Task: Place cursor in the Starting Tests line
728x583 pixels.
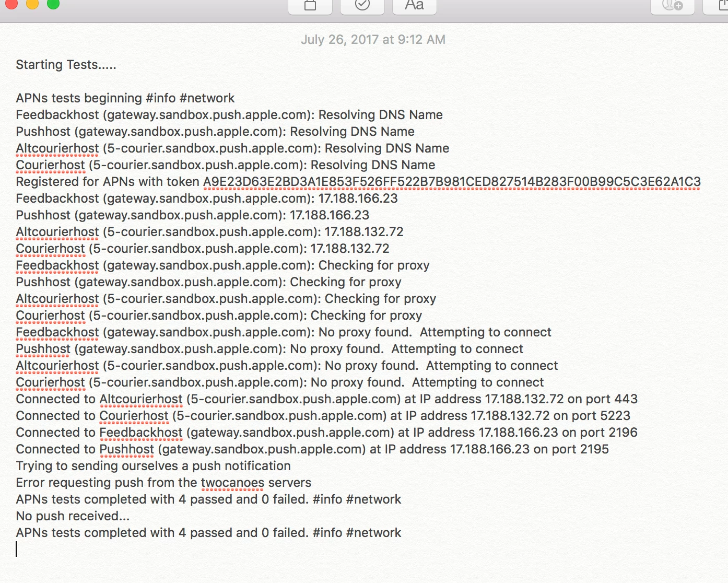Action: pyautogui.click(x=66, y=65)
